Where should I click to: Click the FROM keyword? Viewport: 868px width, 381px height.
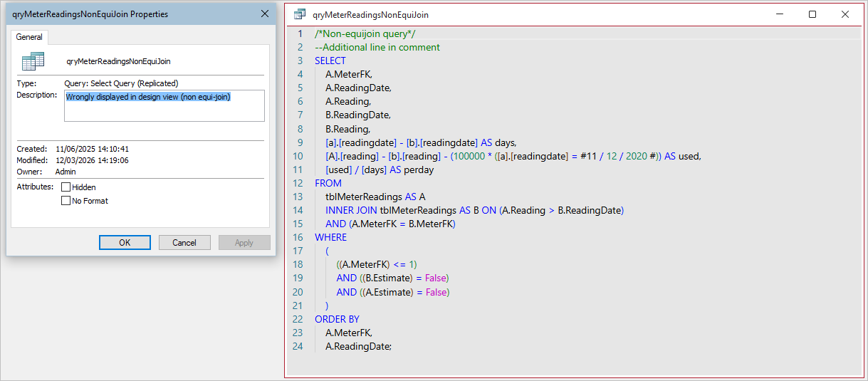(x=328, y=183)
